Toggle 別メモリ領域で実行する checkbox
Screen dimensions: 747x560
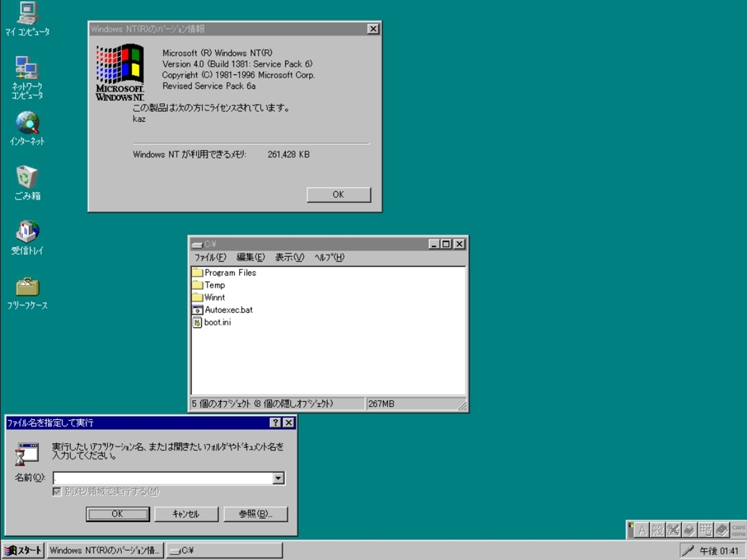[57, 492]
